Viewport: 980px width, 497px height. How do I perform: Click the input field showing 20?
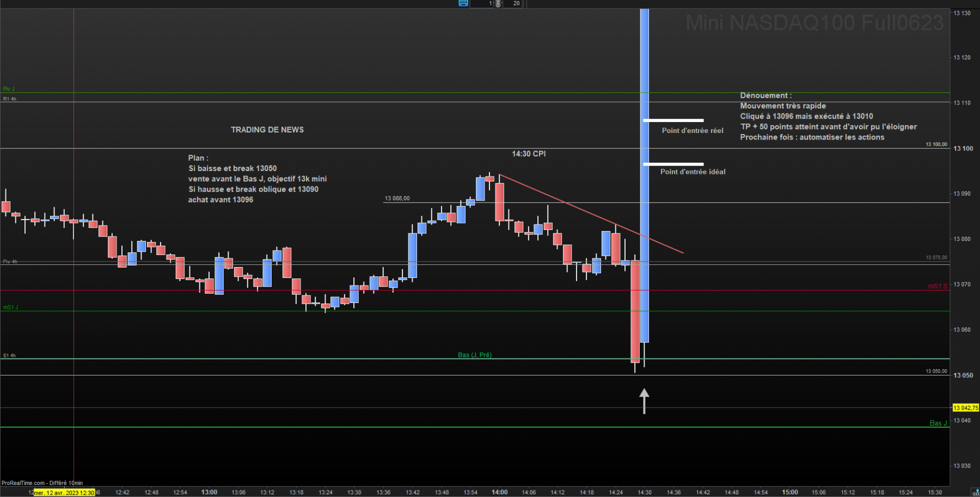coord(513,3)
